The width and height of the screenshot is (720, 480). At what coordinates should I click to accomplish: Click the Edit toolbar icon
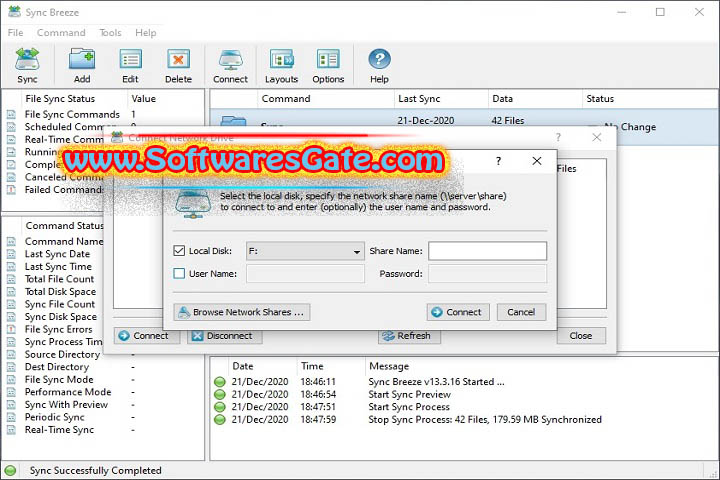point(130,65)
